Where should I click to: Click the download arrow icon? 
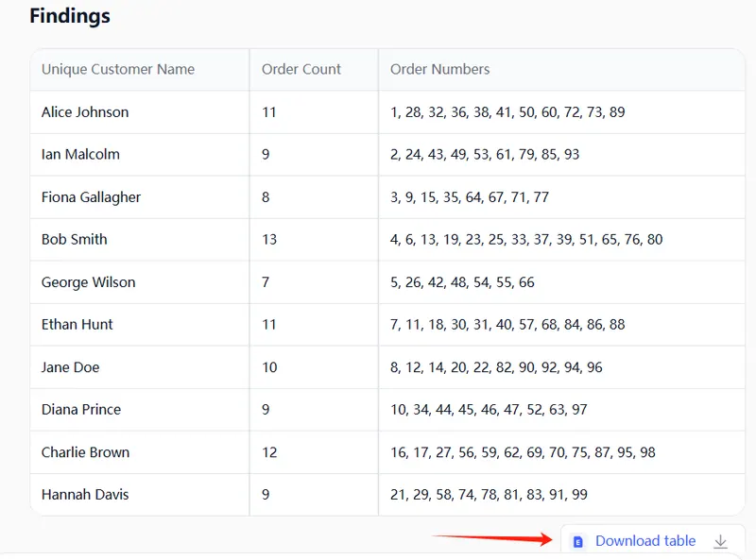(721, 541)
